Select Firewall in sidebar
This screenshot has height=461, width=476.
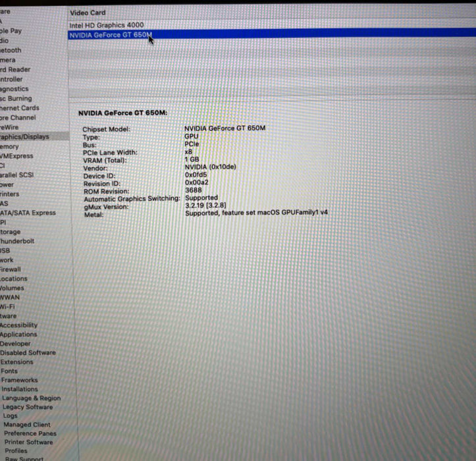click(x=11, y=269)
